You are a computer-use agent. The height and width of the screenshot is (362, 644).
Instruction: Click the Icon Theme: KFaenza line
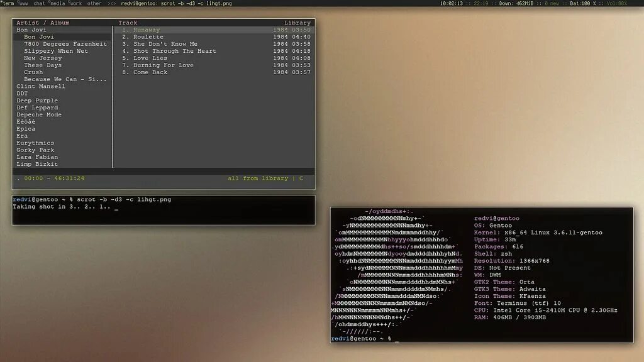tap(509, 296)
